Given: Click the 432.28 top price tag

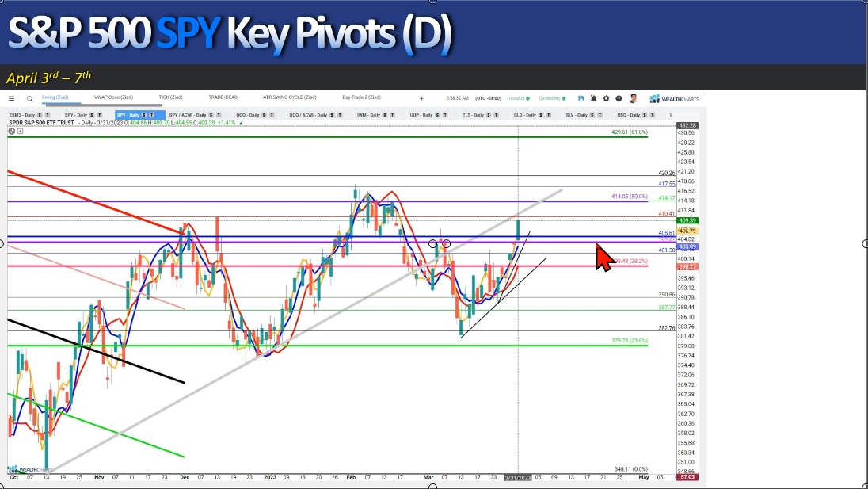Looking at the screenshot, I should coord(687,126).
